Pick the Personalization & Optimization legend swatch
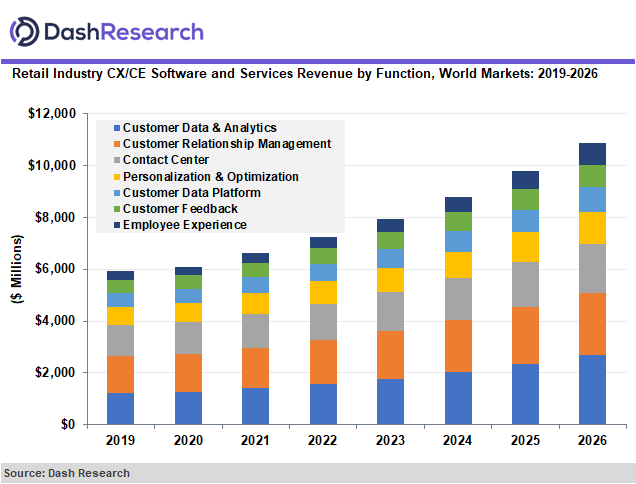This screenshot has height=484, width=636. point(117,177)
